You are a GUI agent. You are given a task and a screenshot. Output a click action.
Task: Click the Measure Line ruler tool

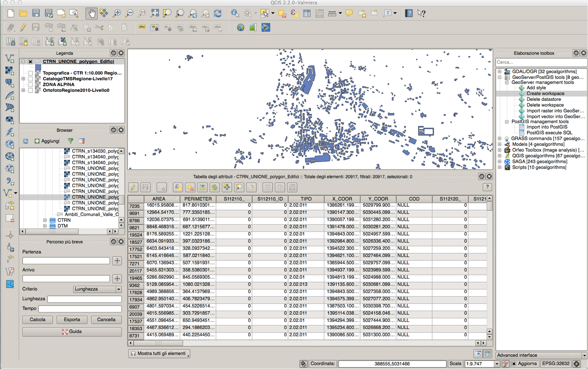click(332, 13)
